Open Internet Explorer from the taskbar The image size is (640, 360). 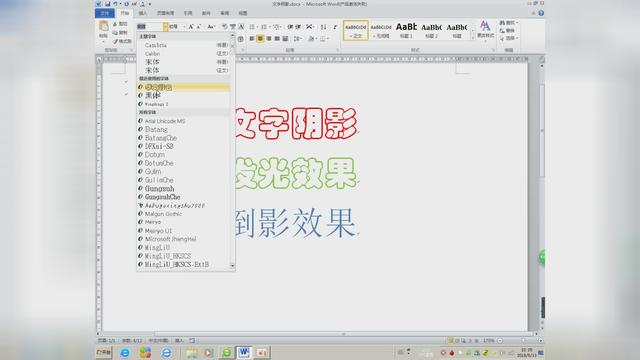click(125, 352)
